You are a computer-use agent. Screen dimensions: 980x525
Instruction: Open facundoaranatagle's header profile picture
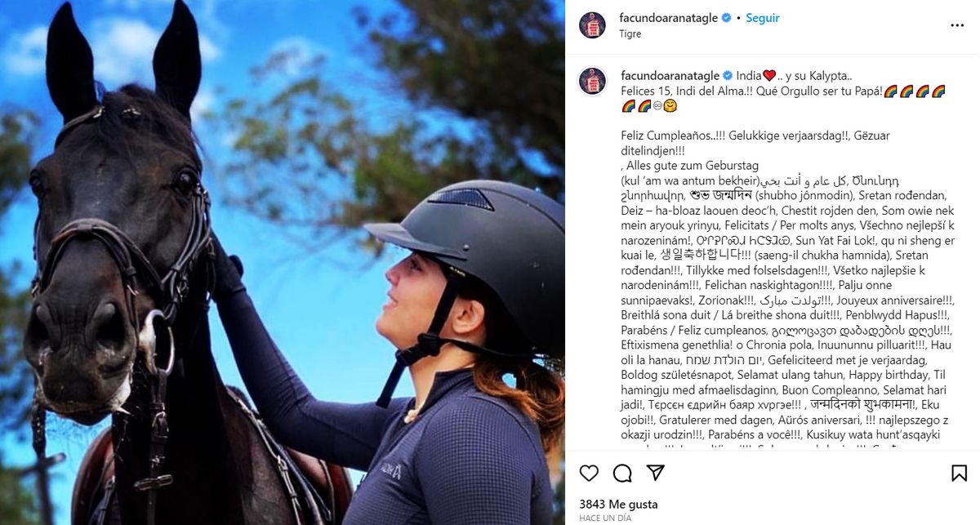592,25
